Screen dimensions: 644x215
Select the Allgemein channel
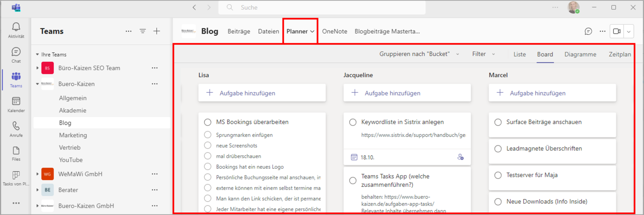tap(73, 98)
